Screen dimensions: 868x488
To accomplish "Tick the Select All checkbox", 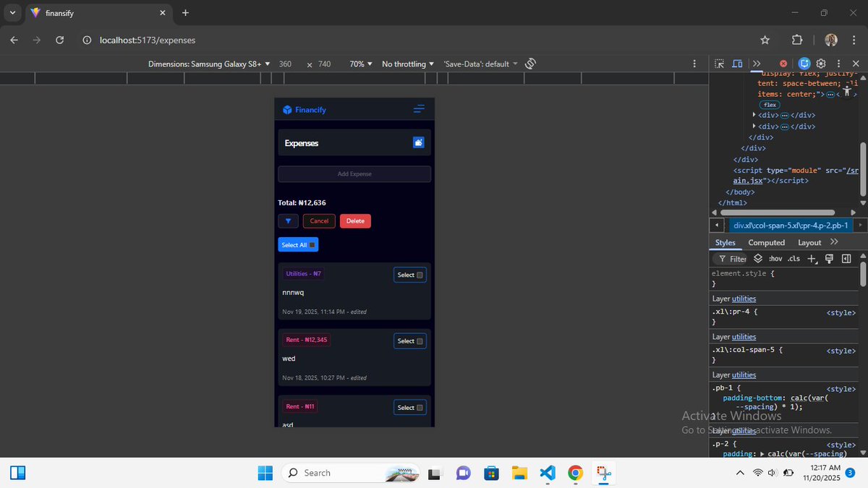I will pyautogui.click(x=312, y=245).
